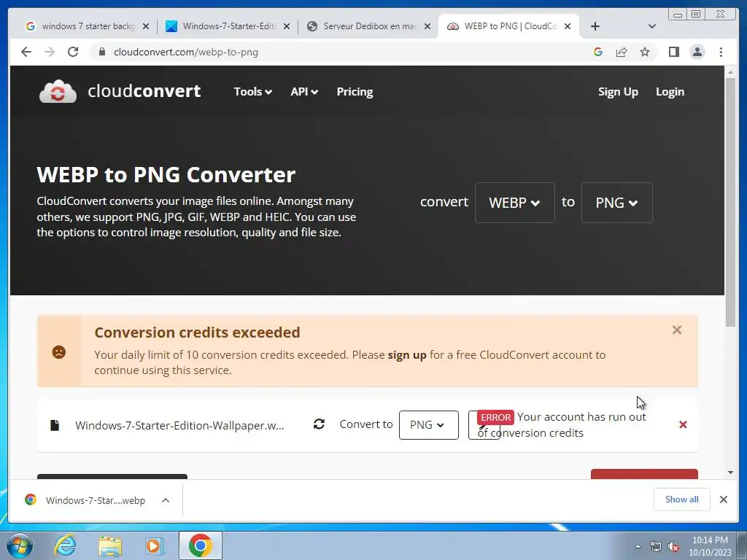Go back with the browser back arrow
The width and height of the screenshot is (747, 560).
pos(26,52)
